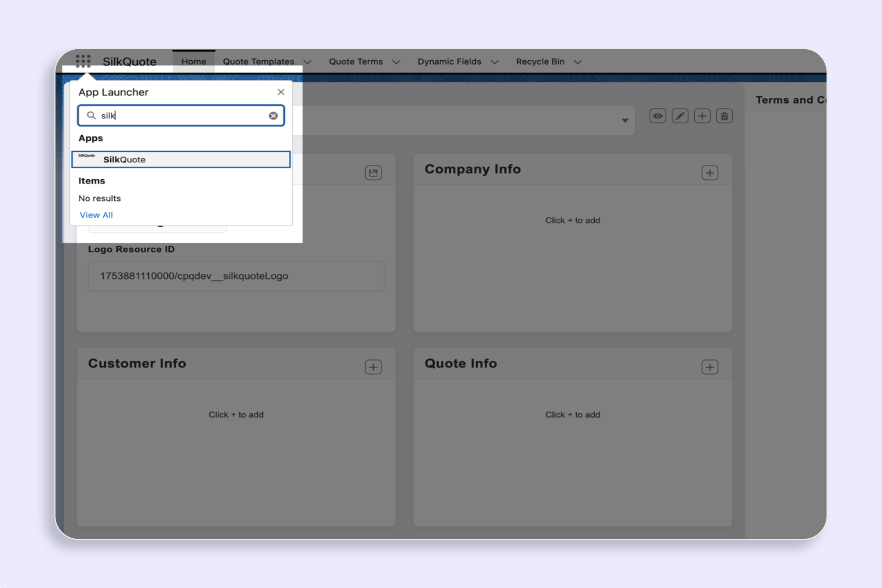Select SilkQuote app from search results
The height and width of the screenshot is (588, 882).
(181, 159)
